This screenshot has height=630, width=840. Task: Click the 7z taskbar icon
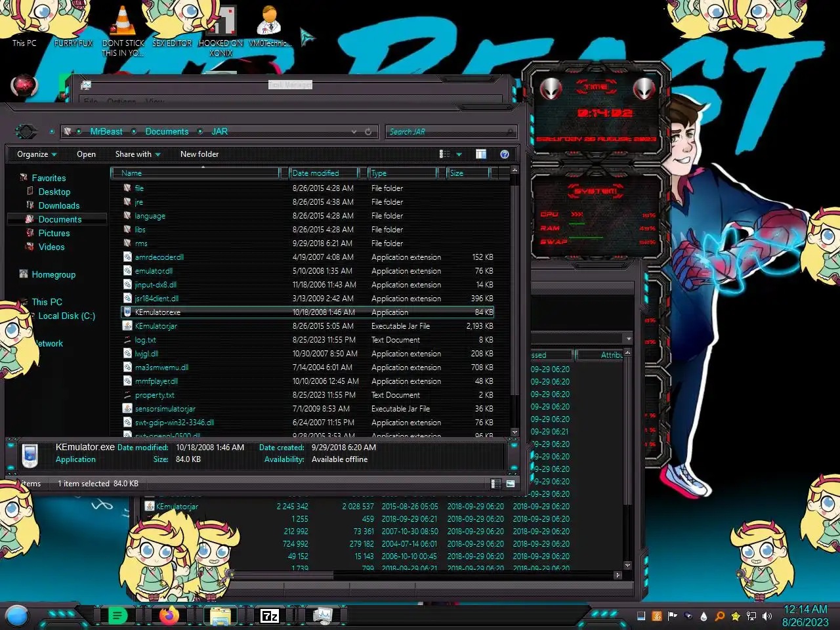point(270,616)
